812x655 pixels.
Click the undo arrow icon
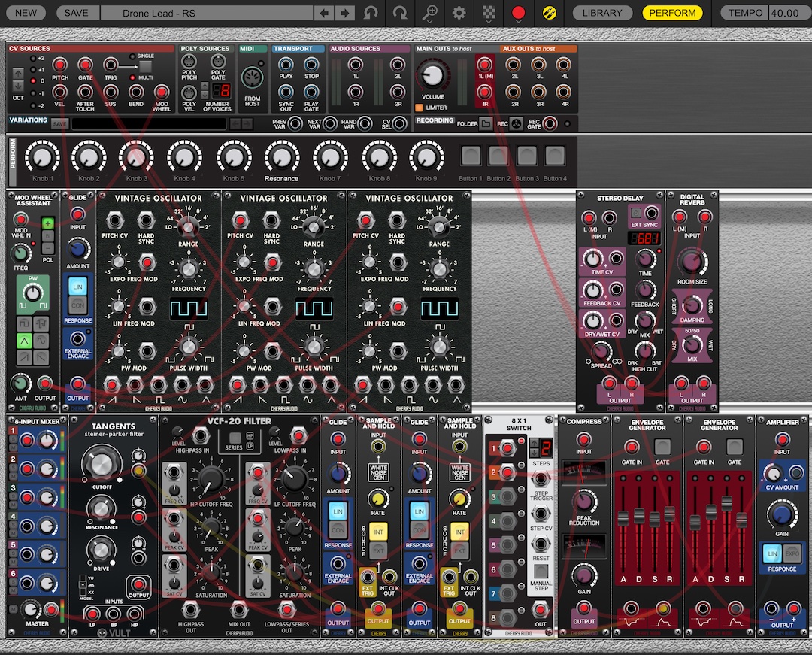[370, 13]
